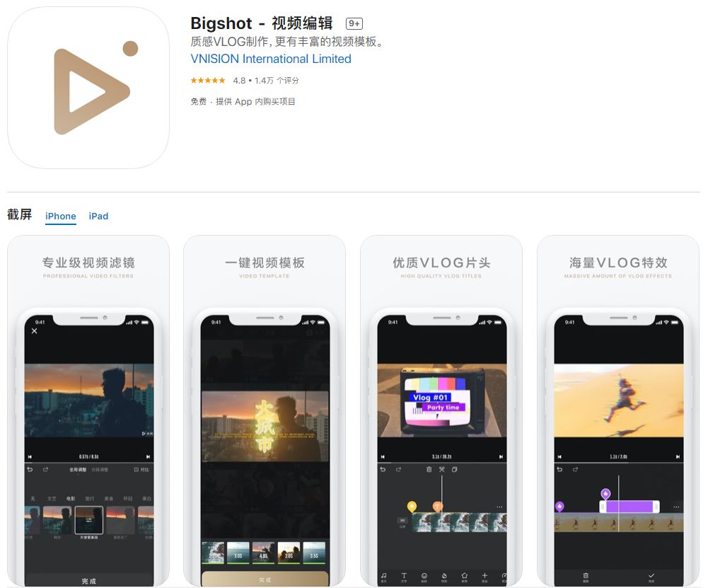Click skip-to-end icon in the VLOG titles screenshot
708x588 pixels.
[501, 457]
